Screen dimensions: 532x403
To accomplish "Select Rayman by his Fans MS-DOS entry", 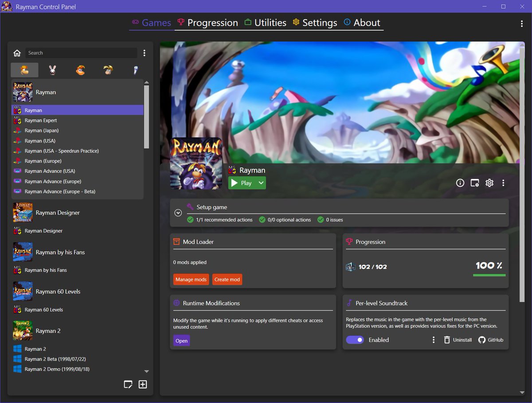I will click(x=78, y=270).
